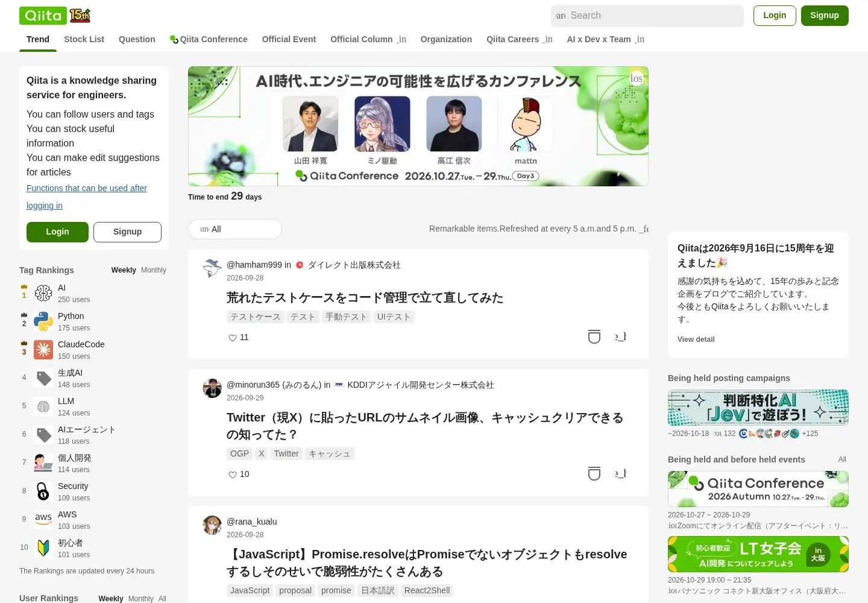Open article 荒れたテストケースをコード管理で立て直してみた
This screenshot has height=603, width=868.
(365, 298)
